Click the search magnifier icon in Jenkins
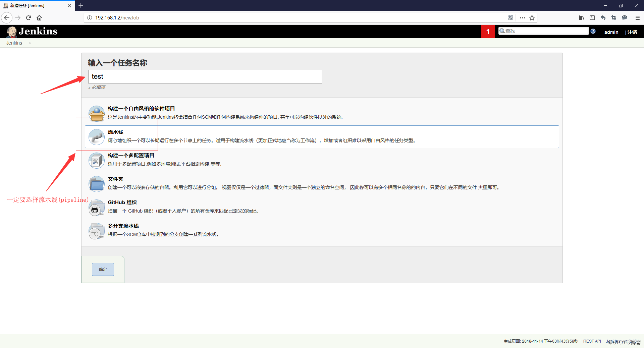 click(x=502, y=31)
